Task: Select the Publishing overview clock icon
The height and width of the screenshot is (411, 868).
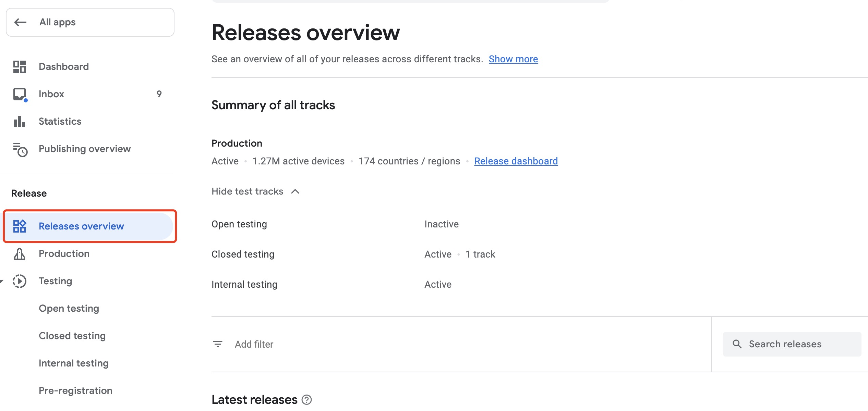Action: click(20, 149)
